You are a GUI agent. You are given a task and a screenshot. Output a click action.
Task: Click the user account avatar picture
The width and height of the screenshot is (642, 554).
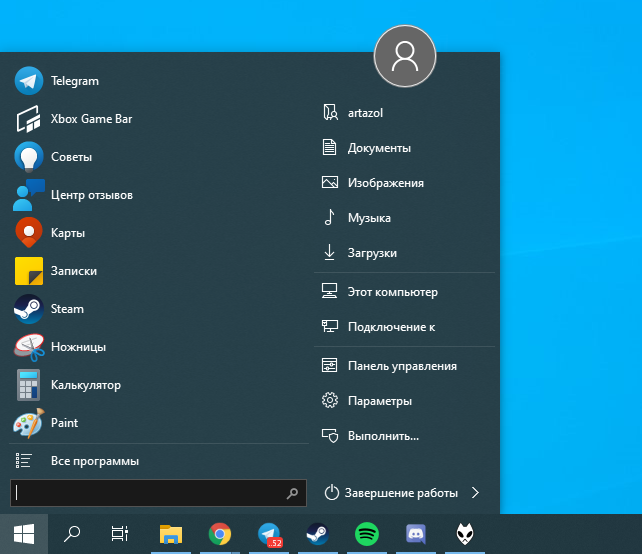point(405,56)
